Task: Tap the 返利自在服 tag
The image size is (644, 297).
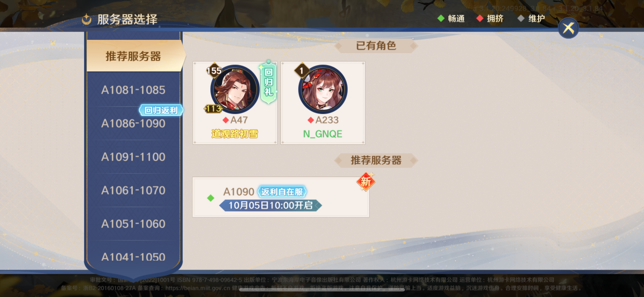Action: click(x=282, y=192)
